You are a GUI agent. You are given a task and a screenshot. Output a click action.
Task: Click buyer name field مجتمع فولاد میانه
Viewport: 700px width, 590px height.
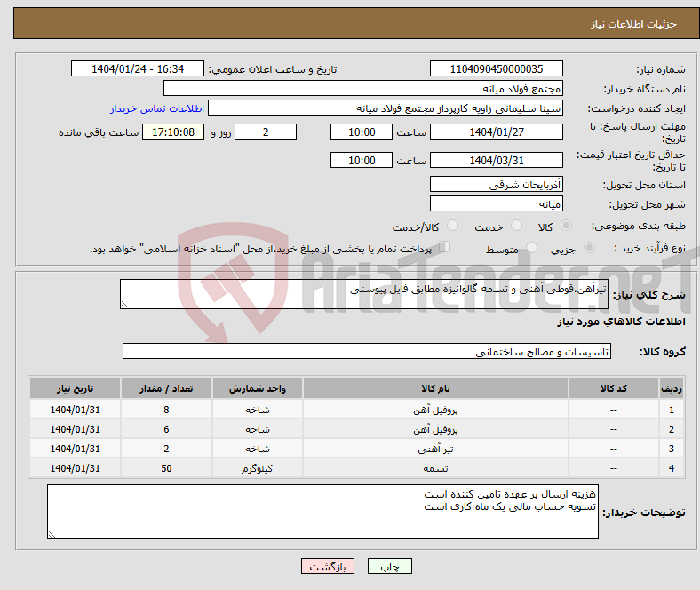point(363,89)
